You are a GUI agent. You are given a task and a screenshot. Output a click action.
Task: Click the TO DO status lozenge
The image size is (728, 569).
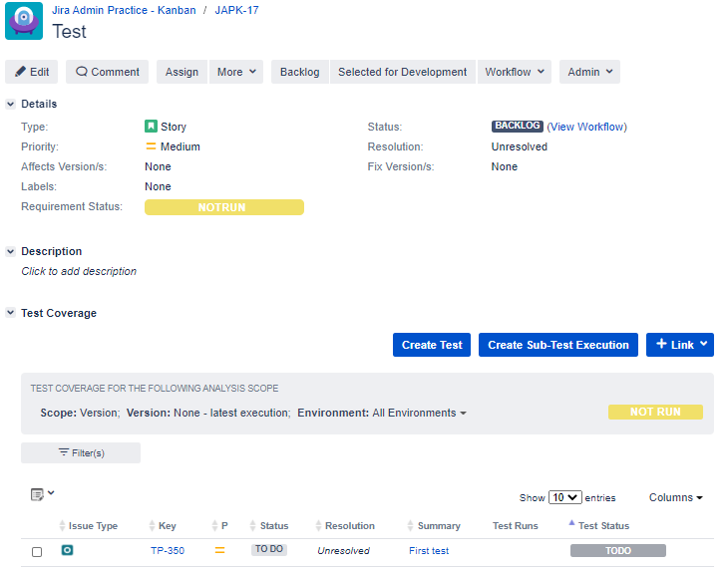point(269,549)
